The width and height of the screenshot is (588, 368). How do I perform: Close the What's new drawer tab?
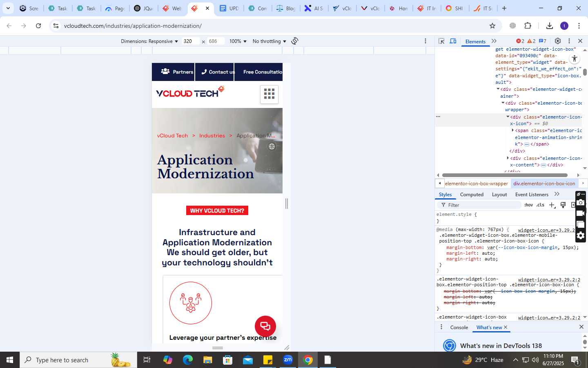pyautogui.click(x=506, y=327)
